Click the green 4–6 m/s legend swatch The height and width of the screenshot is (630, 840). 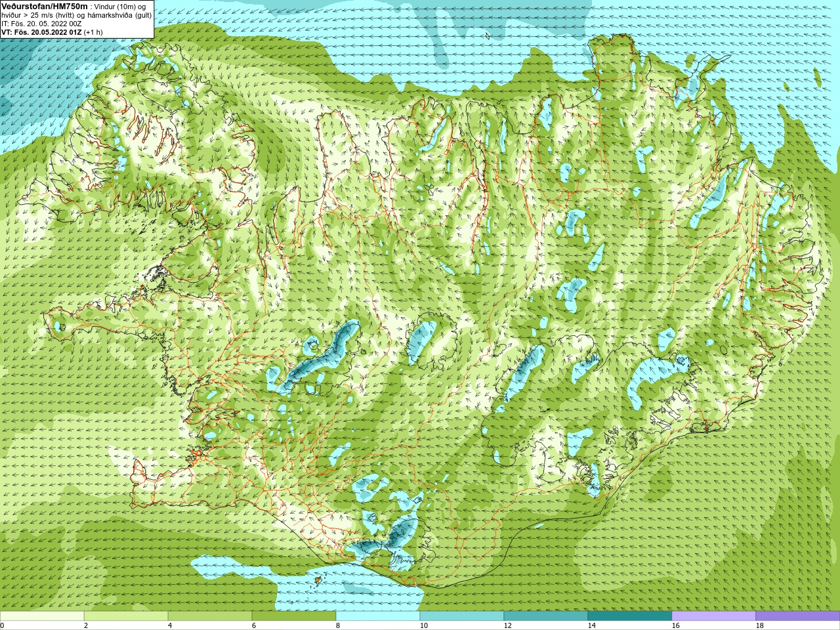210,616
